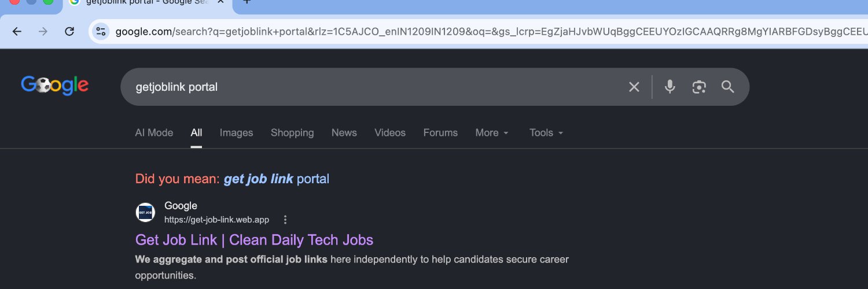This screenshot has width=868, height=289.
Task: Click the GET JOB site favicon
Action: (145, 212)
